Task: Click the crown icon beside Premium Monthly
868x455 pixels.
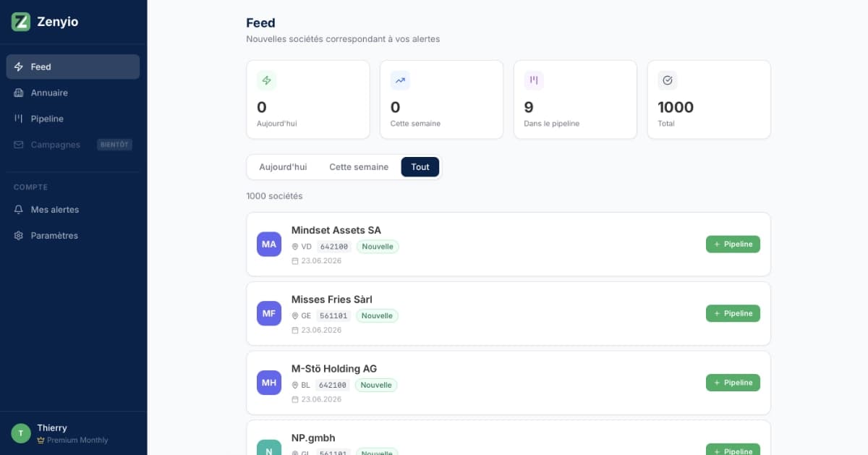Action: click(41, 440)
